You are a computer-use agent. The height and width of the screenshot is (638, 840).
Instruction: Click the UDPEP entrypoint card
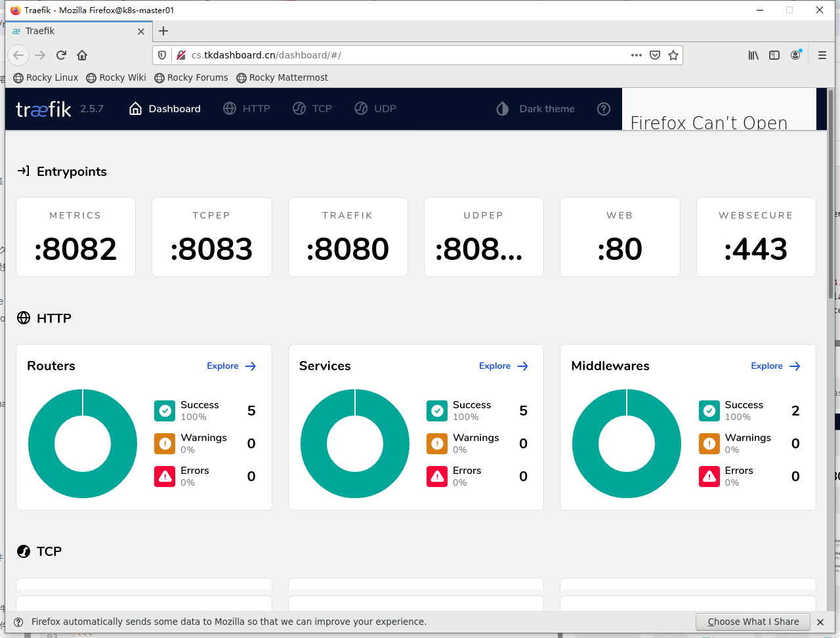click(x=484, y=237)
